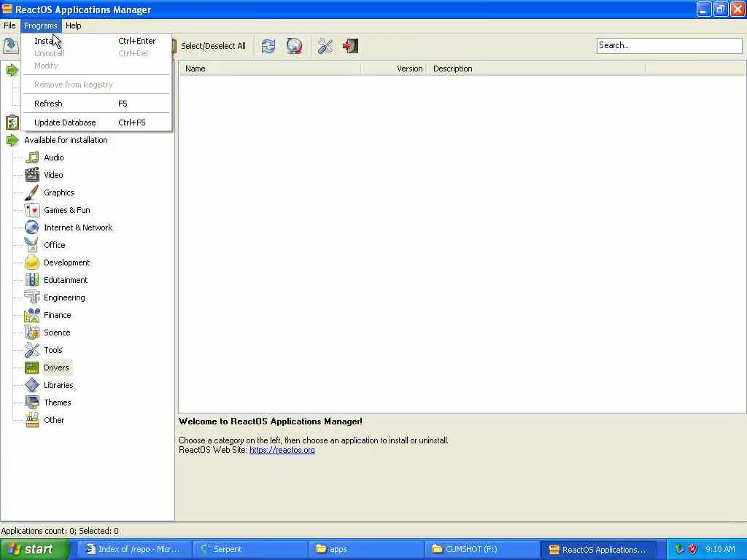Click the Tools category wrench icon

pyautogui.click(x=32, y=350)
